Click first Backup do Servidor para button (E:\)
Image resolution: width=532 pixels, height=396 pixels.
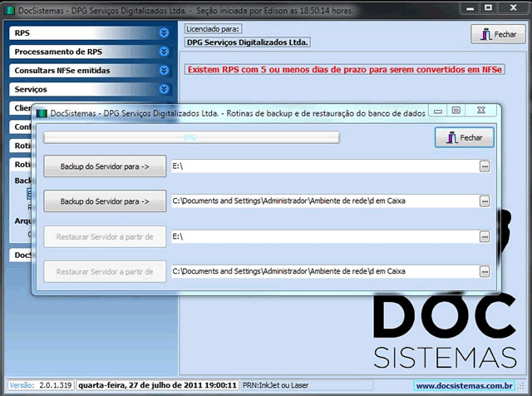coord(105,166)
